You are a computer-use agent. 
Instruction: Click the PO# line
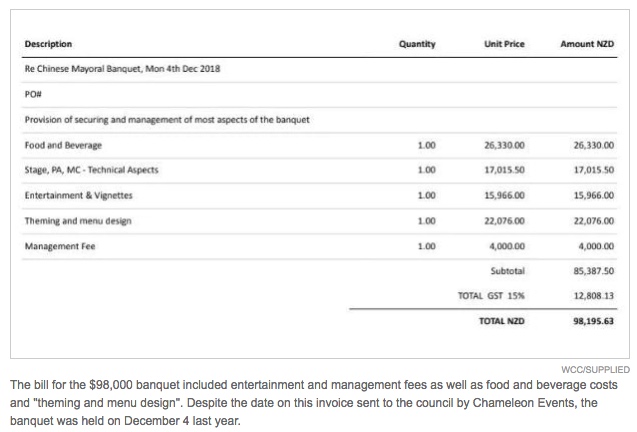pos(34,95)
